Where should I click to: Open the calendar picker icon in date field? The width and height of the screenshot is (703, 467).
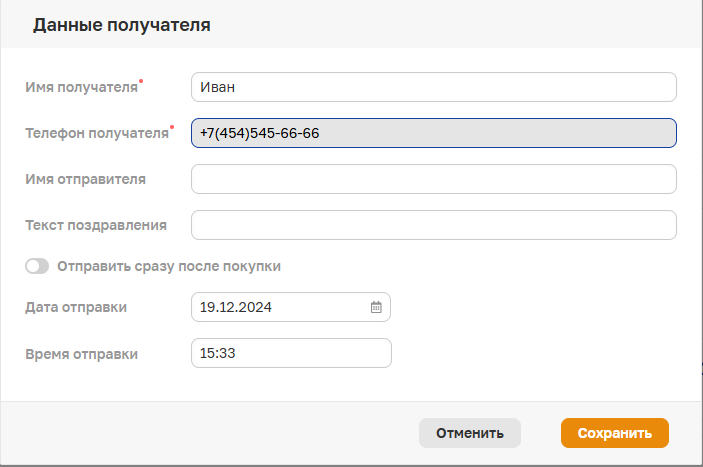(x=376, y=307)
